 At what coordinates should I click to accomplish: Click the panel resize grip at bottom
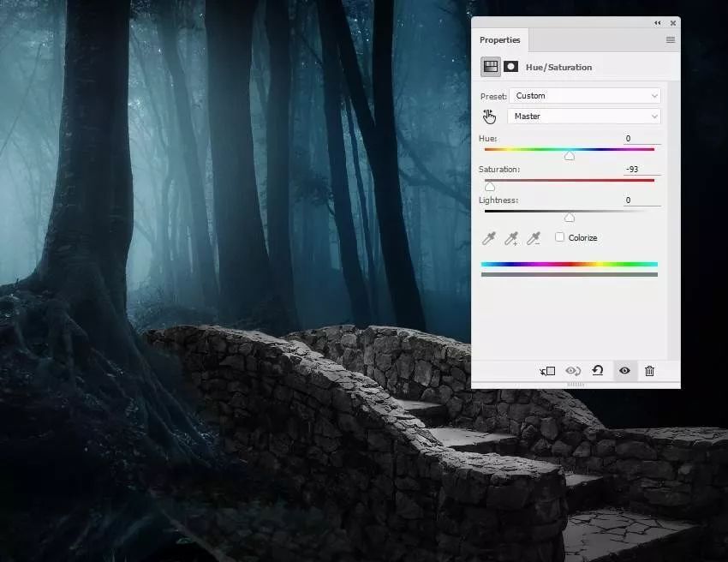(576, 385)
